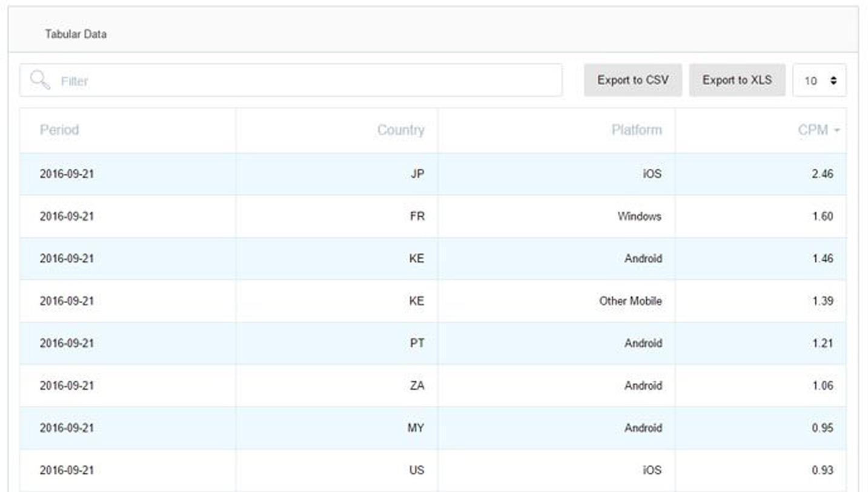The image size is (868, 492).
Task: Click the CPM sort descending arrow
Action: tap(837, 131)
